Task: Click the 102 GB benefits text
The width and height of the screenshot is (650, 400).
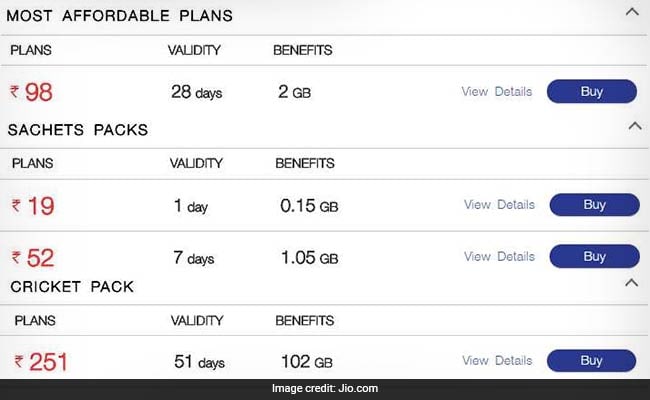Action: coord(307,362)
